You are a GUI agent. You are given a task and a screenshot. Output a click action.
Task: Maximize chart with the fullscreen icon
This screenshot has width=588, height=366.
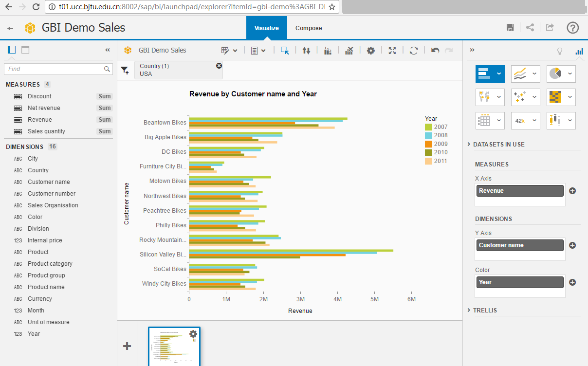[x=392, y=50]
